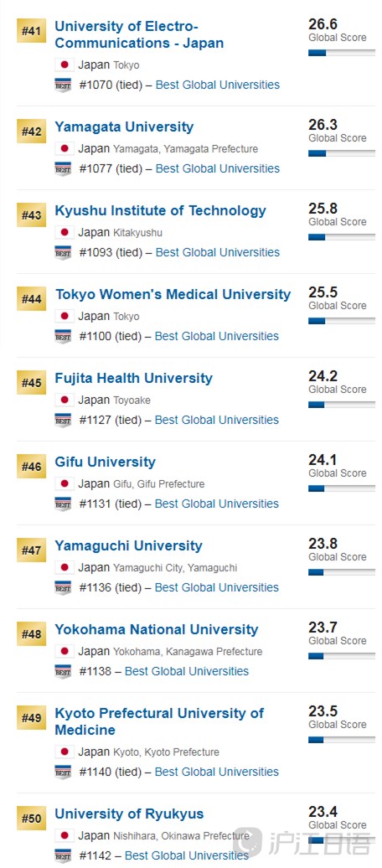Click the #41 gold rank badge

[x=32, y=31]
